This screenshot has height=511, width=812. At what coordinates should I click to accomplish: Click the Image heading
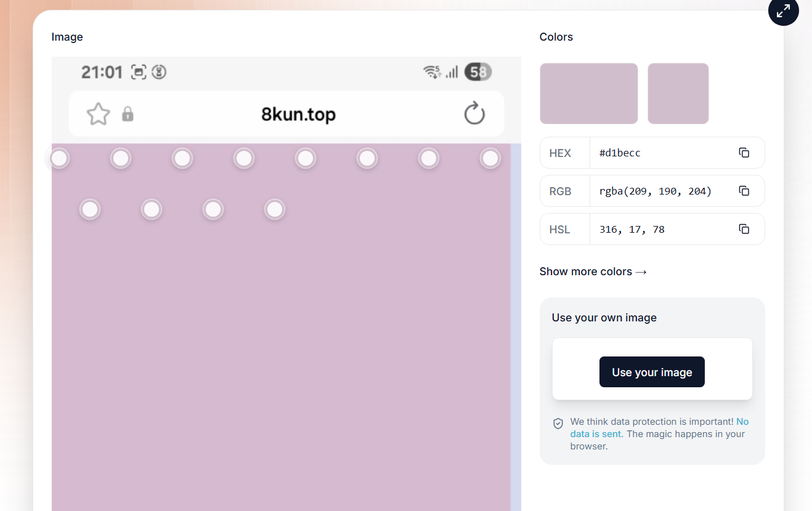coord(67,37)
